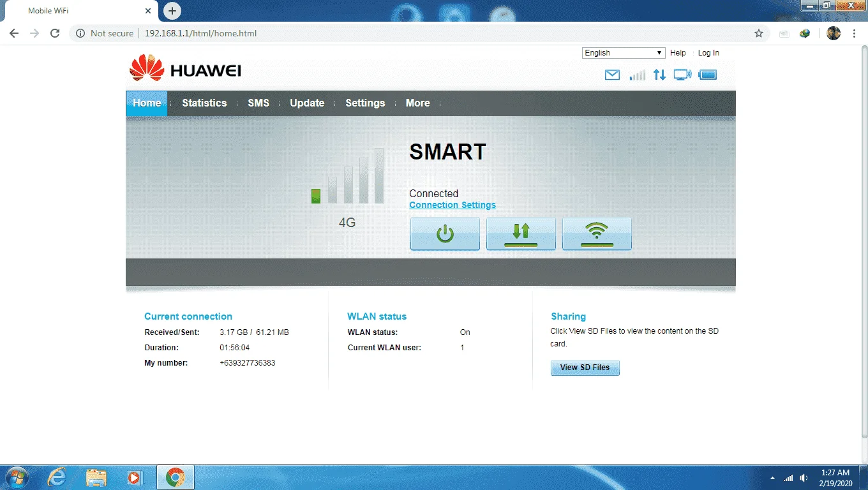The height and width of the screenshot is (490, 868).
Task: Click the SMART network name heading
Action: (447, 152)
